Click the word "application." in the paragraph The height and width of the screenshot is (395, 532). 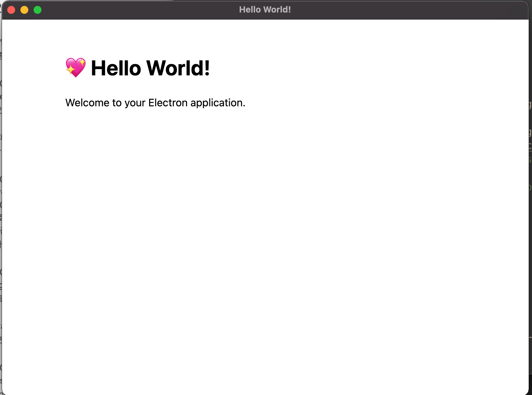coord(218,103)
